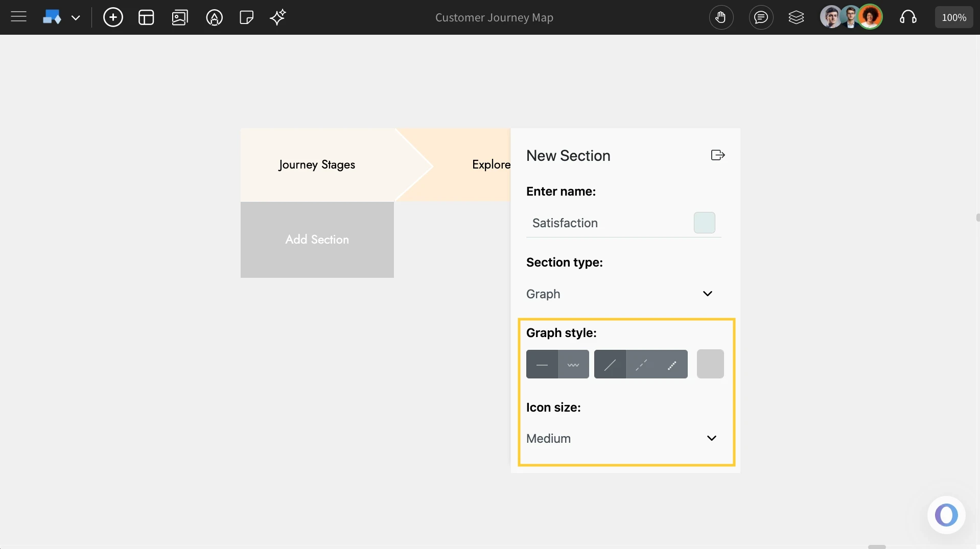Click the Add Section placeholder
The image size is (980, 549).
click(317, 240)
